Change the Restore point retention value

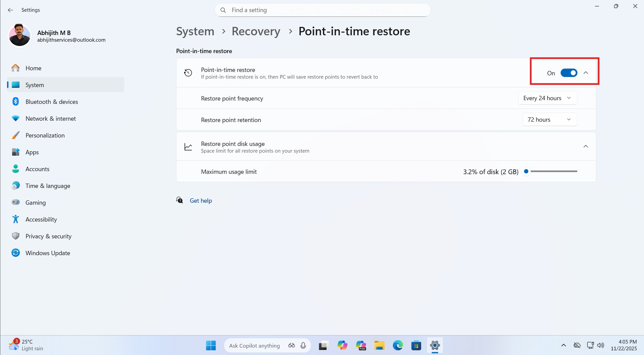click(549, 119)
